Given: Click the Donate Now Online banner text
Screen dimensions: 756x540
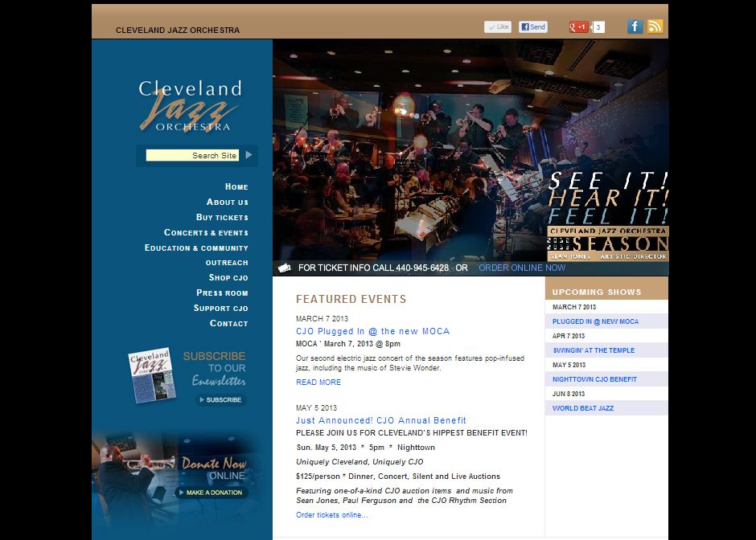Looking at the screenshot, I should pyautogui.click(x=214, y=468).
